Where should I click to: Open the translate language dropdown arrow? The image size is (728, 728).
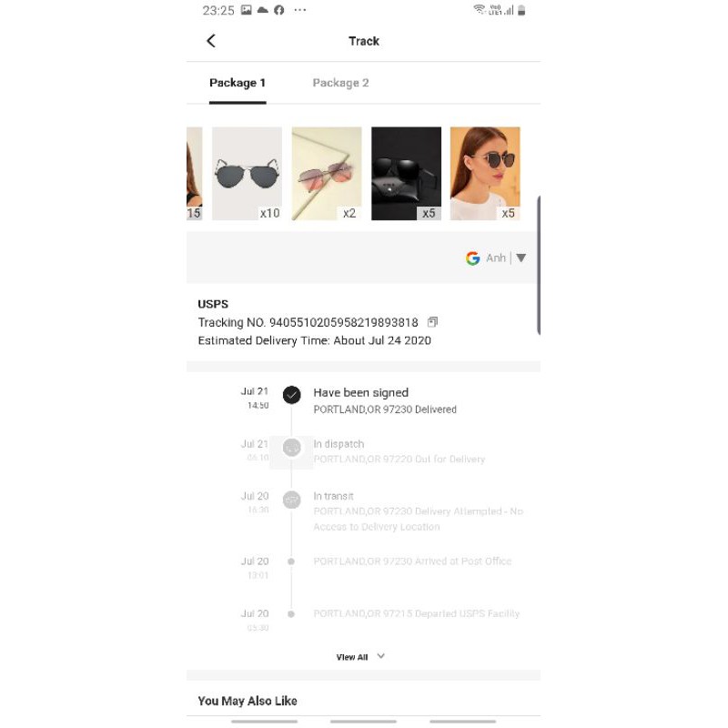click(521, 258)
